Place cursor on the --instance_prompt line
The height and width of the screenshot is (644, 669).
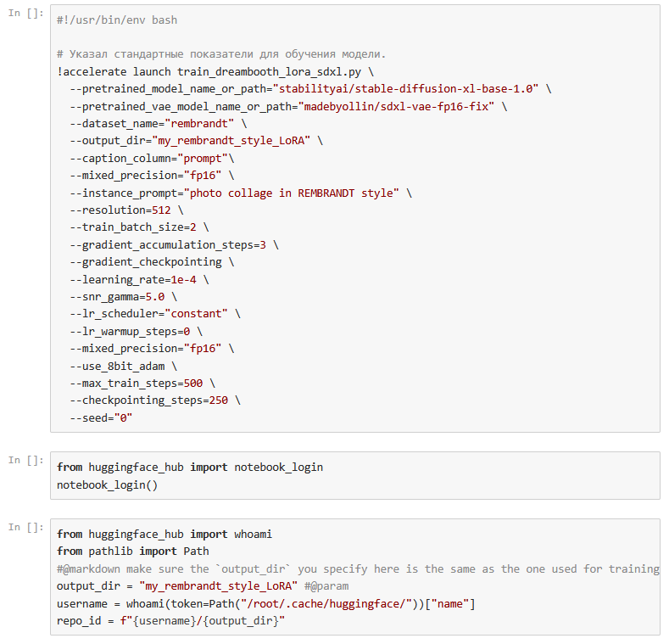(x=237, y=193)
